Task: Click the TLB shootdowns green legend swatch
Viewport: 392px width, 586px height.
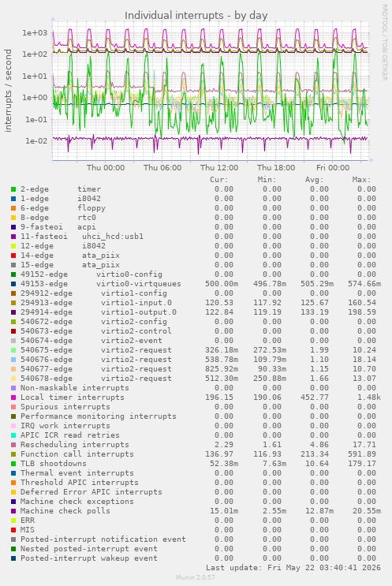Action: 13,464
